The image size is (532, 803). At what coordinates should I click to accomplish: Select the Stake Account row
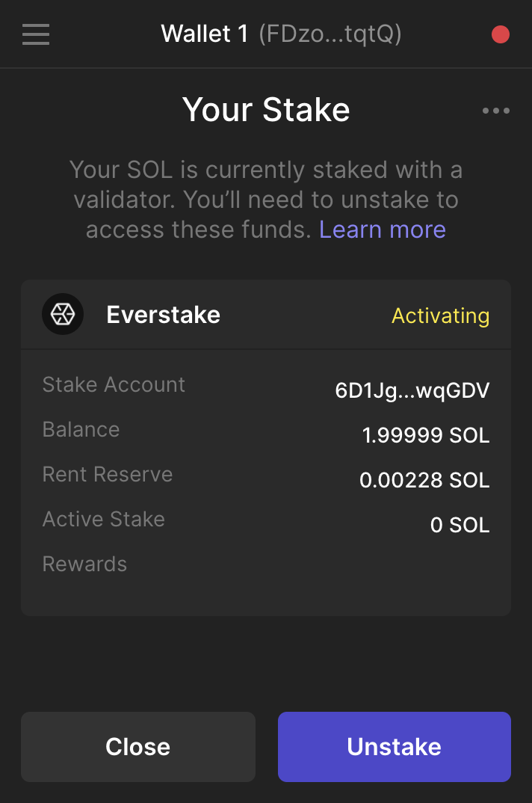click(114, 384)
